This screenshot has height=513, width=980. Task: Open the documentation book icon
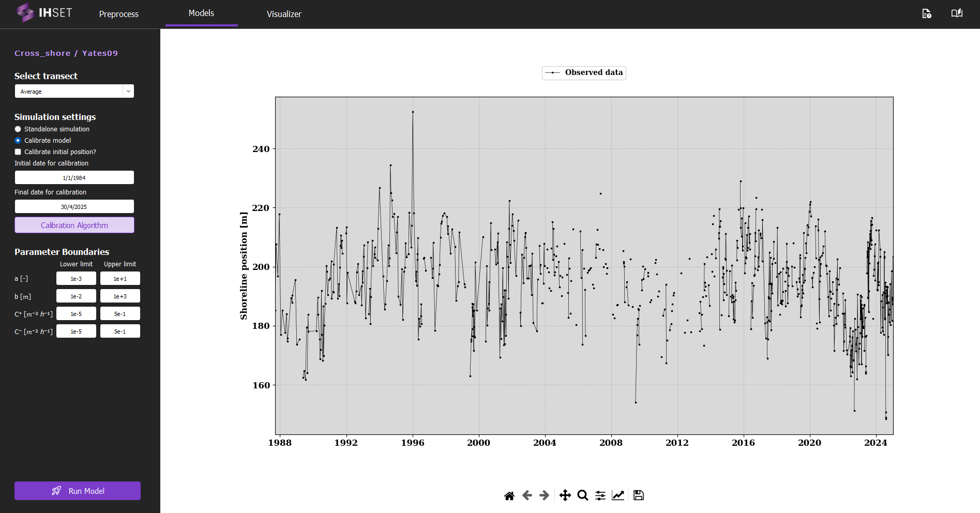click(956, 13)
